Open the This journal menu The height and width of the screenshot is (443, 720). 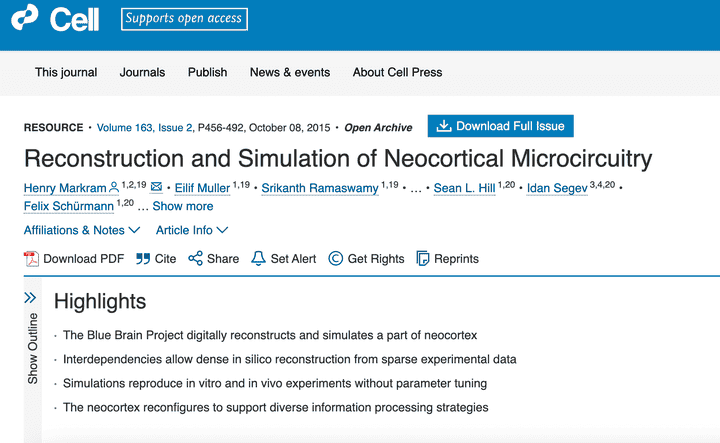click(66, 72)
